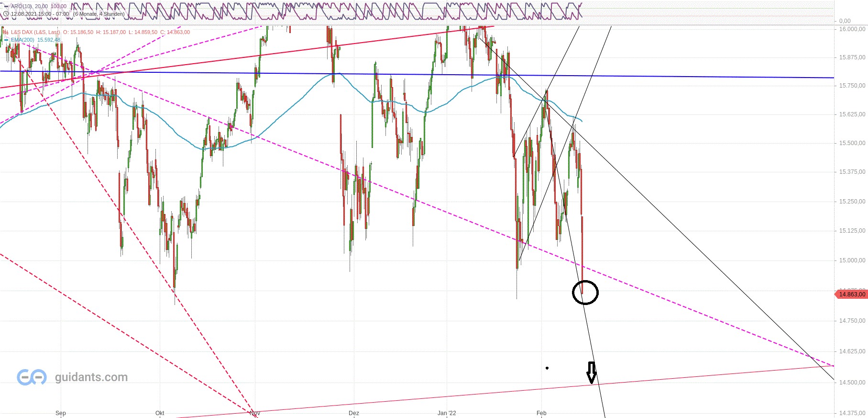This screenshot has width=868, height=418.
Task: Click the 0,00 indicator axis label
Action: pyautogui.click(x=845, y=21)
